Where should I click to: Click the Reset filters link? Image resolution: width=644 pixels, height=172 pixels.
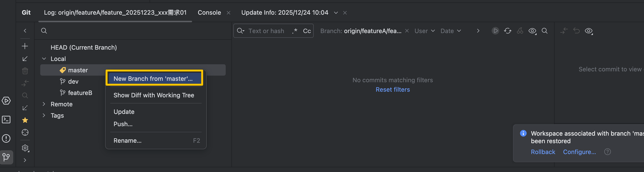[393, 90]
